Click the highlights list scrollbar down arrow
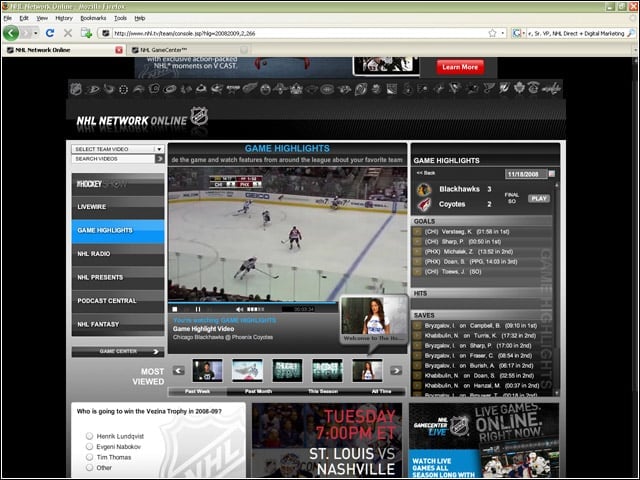The image size is (640, 480). click(x=556, y=393)
